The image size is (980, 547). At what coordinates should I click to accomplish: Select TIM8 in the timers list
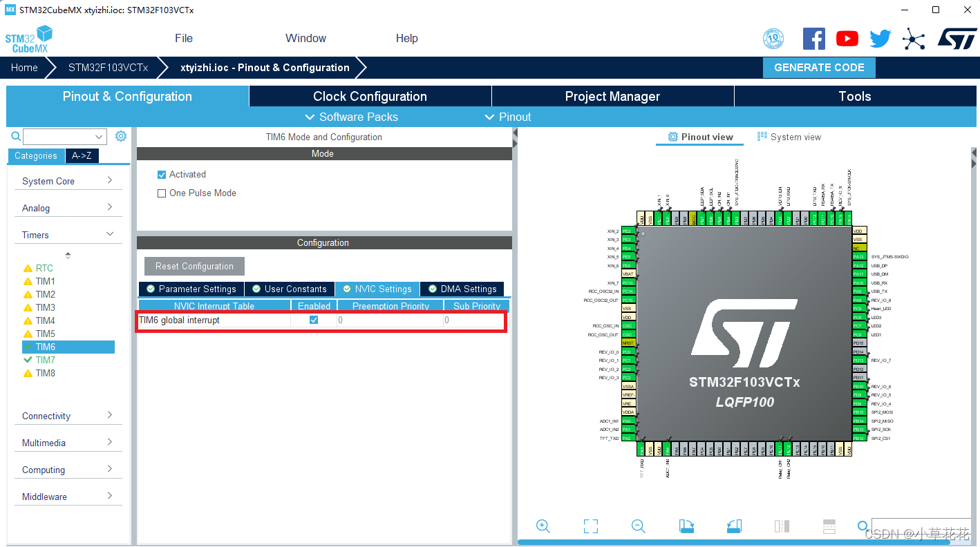click(x=46, y=373)
